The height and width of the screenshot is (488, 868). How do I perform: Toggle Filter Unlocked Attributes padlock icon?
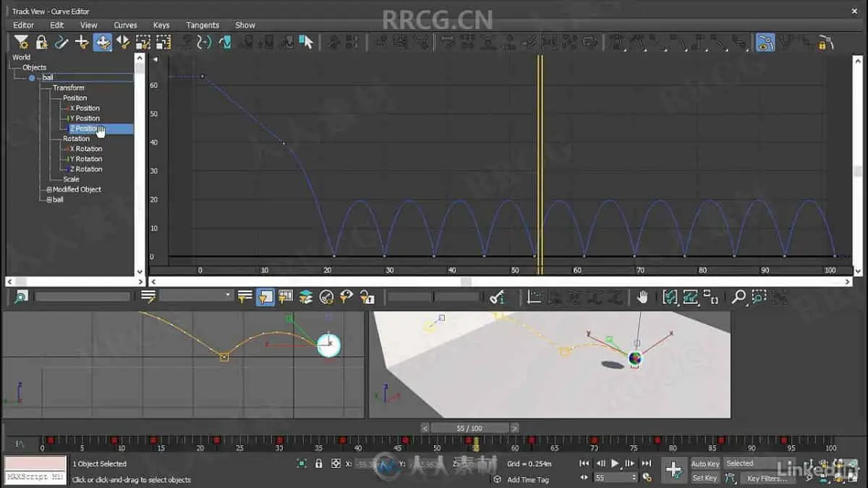pos(367,296)
